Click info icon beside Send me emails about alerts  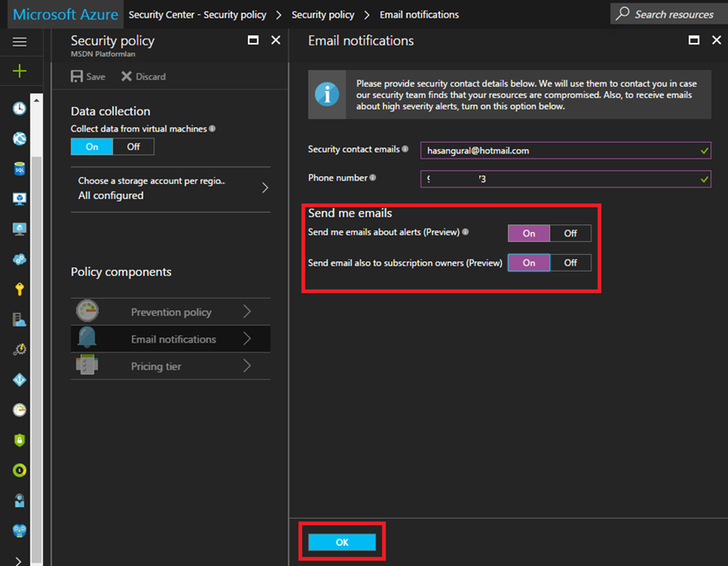465,231
